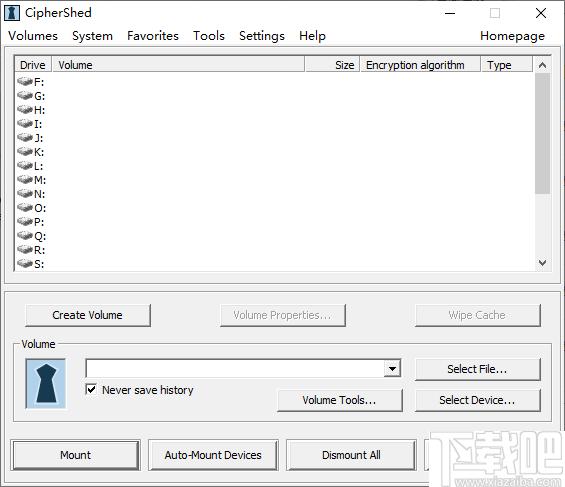
Task: Open Volume Tools... button
Action: (339, 400)
